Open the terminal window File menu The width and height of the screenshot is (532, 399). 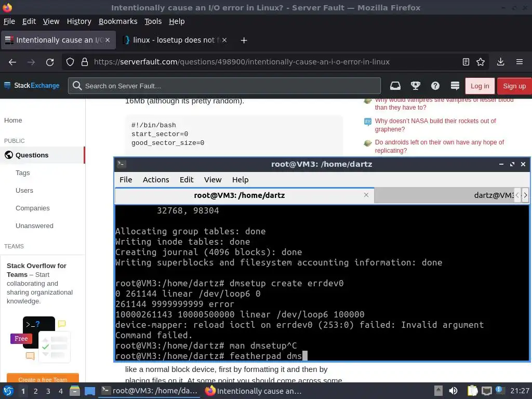tap(126, 179)
